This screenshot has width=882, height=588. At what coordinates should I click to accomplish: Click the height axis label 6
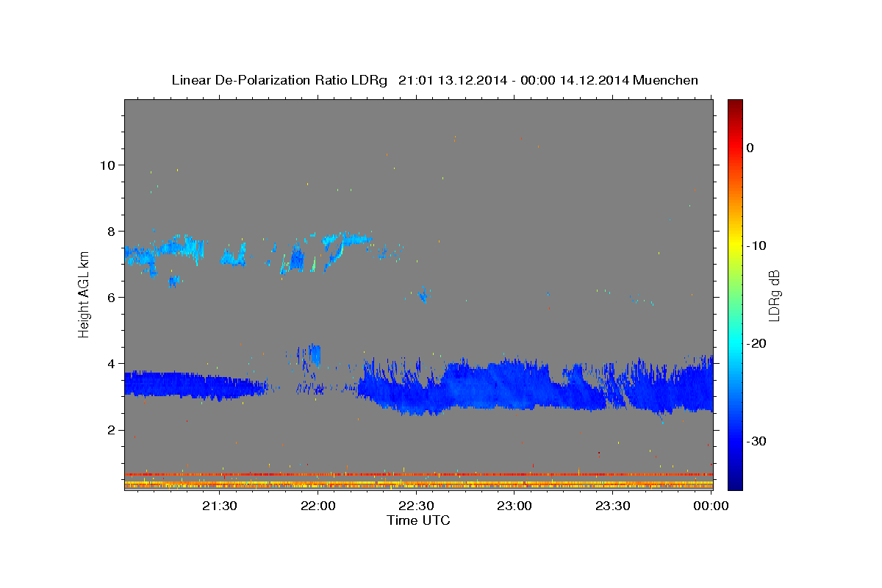click(110, 298)
